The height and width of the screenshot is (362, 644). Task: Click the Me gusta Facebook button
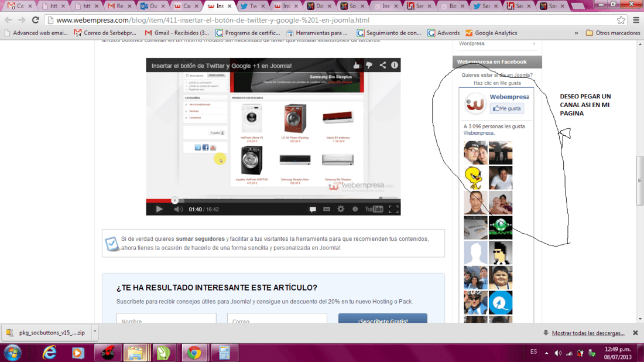pyautogui.click(x=507, y=108)
